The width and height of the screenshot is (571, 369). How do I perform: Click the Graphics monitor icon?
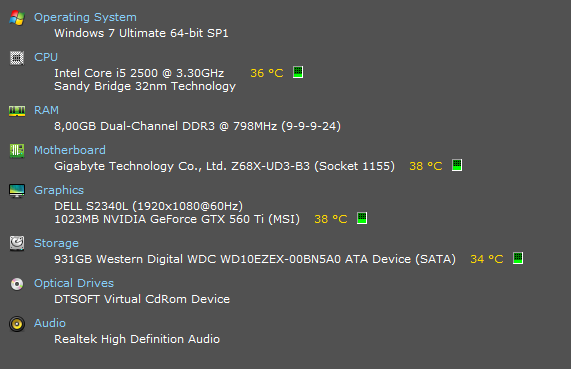pyautogui.click(x=17, y=191)
